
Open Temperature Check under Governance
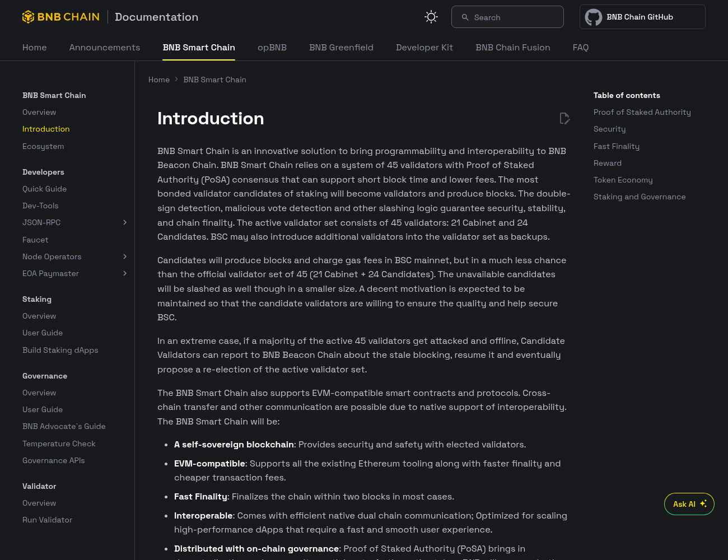tap(59, 444)
